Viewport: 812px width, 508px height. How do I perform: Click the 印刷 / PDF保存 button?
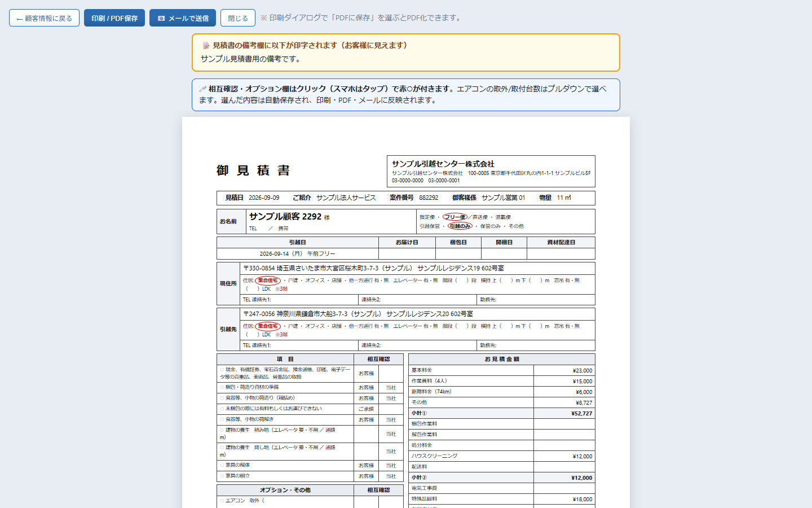(114, 18)
